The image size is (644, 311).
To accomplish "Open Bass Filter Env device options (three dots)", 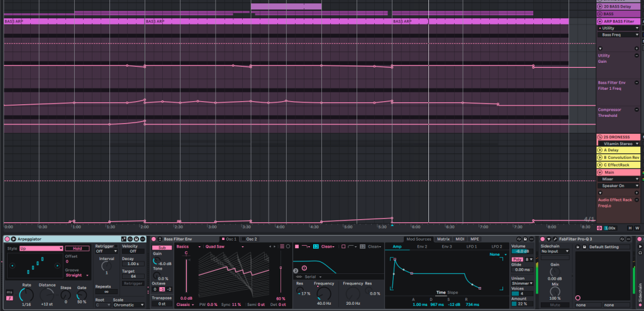I will point(531,239).
